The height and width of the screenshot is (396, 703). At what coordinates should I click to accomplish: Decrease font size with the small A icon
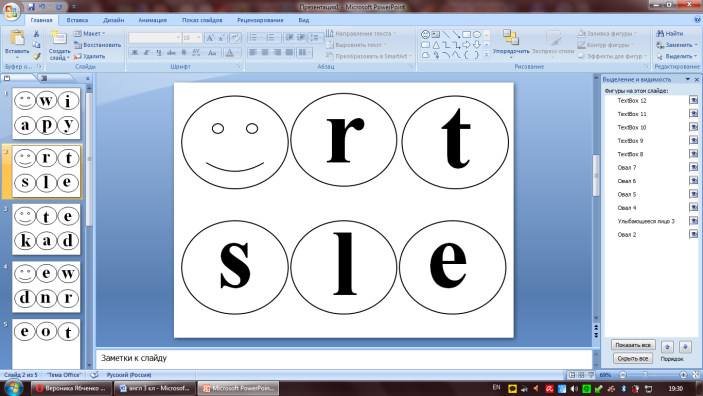[x=221, y=38]
